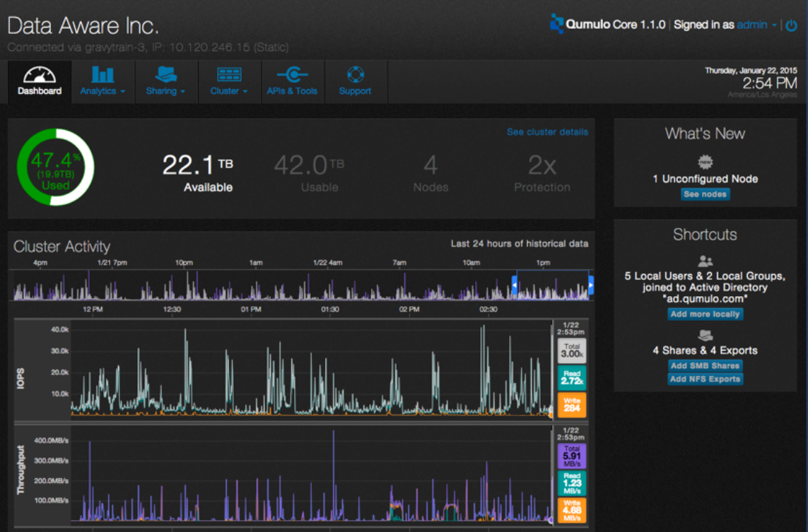Click the Add more locally button
This screenshot has height=532, width=808.
(x=705, y=314)
